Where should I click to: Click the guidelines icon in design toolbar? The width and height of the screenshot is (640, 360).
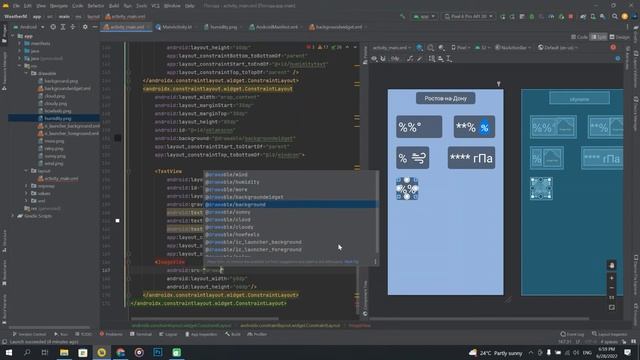(x=449, y=59)
